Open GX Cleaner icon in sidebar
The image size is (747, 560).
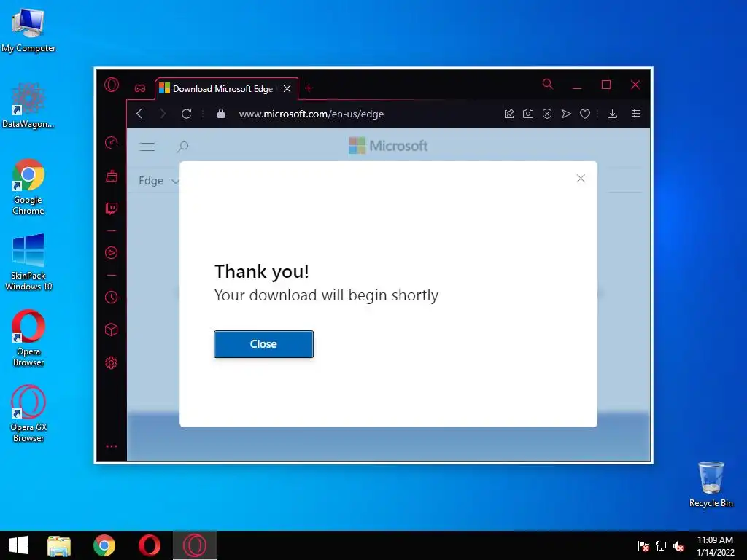point(112,176)
